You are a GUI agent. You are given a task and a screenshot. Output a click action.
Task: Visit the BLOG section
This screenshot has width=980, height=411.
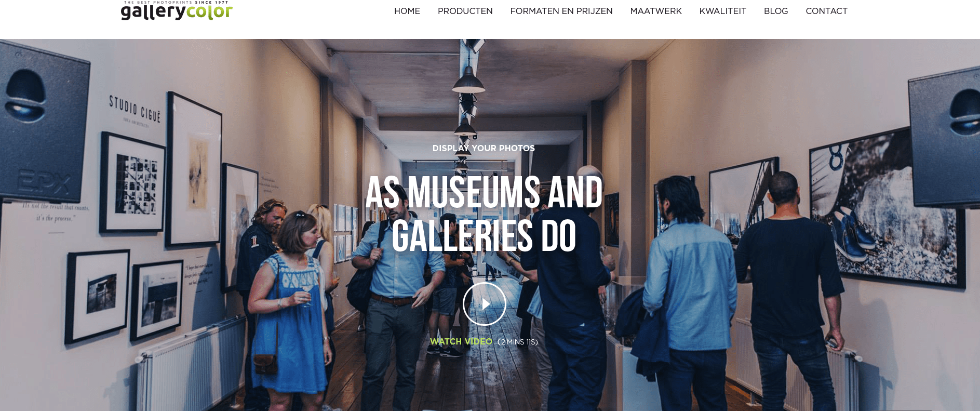pyautogui.click(x=776, y=11)
